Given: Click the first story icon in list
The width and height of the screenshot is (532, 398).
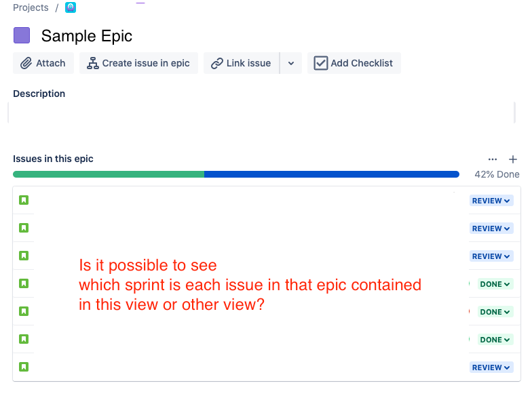Looking at the screenshot, I should (24, 200).
